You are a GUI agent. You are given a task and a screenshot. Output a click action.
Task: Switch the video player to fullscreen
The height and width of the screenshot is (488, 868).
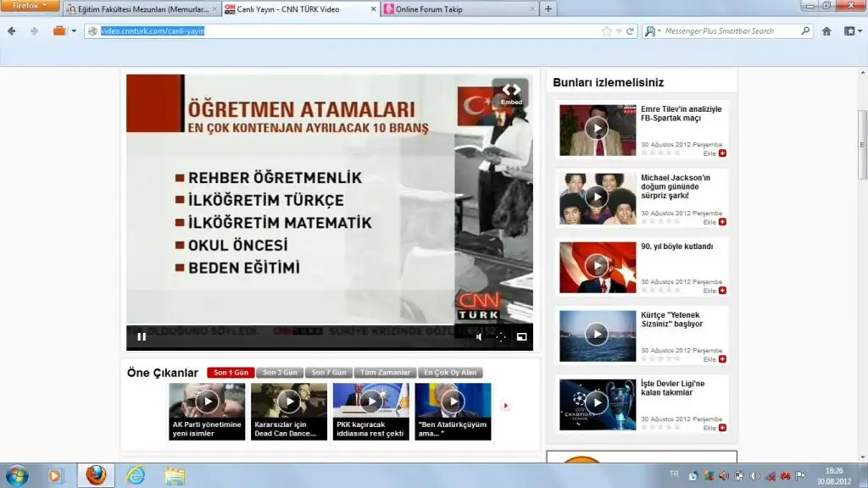(500, 336)
